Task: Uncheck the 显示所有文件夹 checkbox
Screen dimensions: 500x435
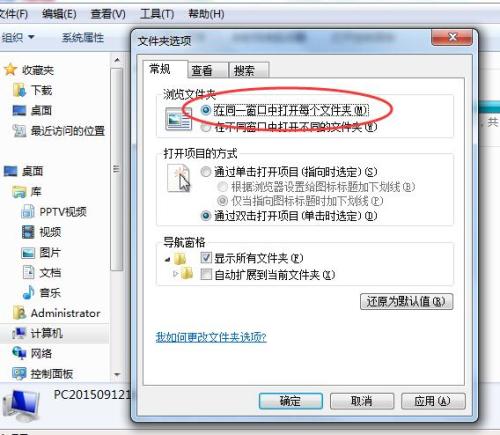Action: click(206, 258)
